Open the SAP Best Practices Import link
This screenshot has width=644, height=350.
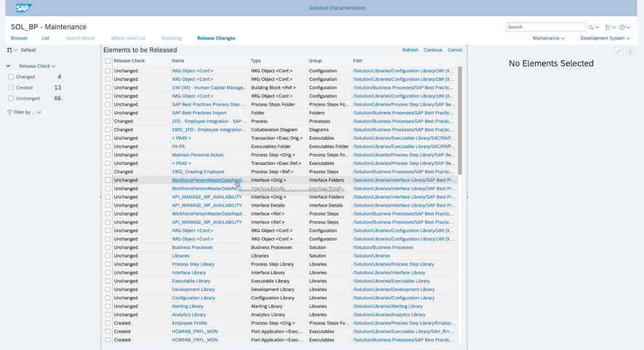click(198, 113)
